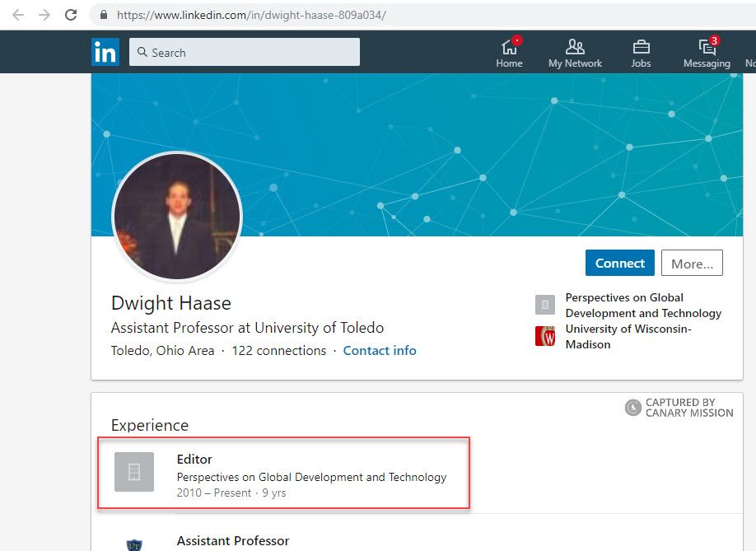Screen dimensions: 756x551
Task: View Dwight Haase's 122 connections
Action: click(x=279, y=350)
